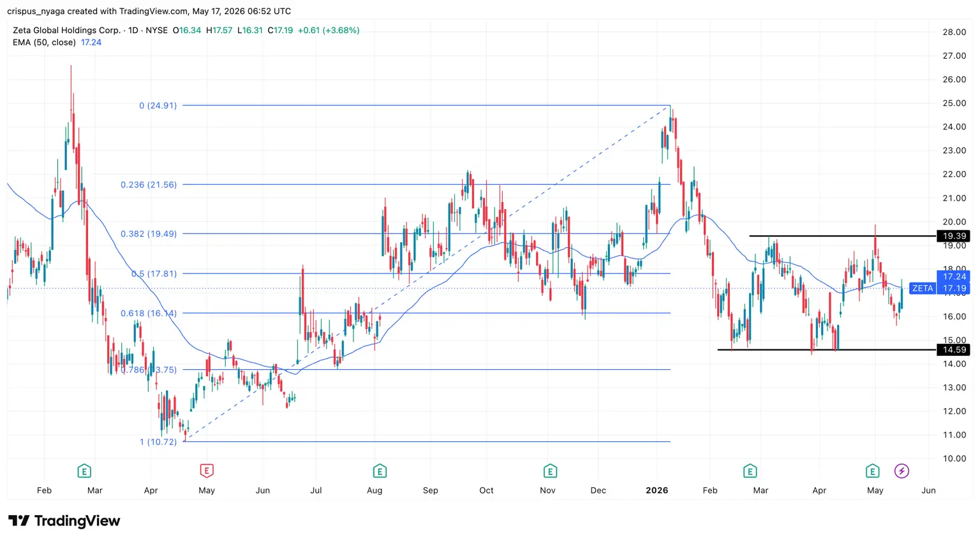
Task: Open the earnings marker above the Nov label
Action: tap(550, 471)
